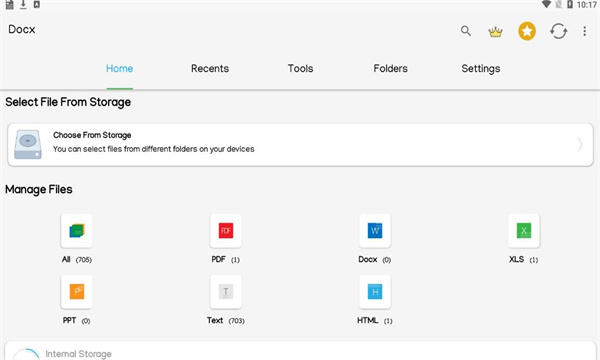Open the Internal Storage usage panel
This screenshot has width=600, height=360.
click(x=300, y=351)
